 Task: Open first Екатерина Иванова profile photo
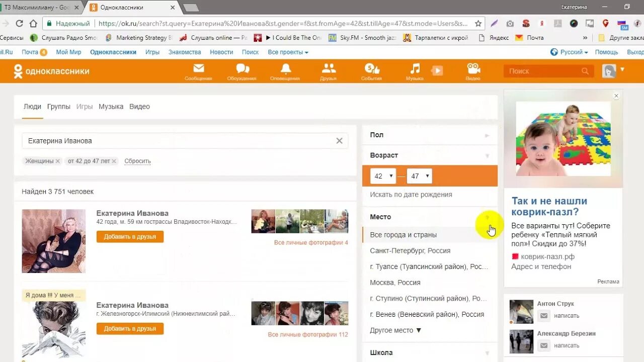(54, 241)
